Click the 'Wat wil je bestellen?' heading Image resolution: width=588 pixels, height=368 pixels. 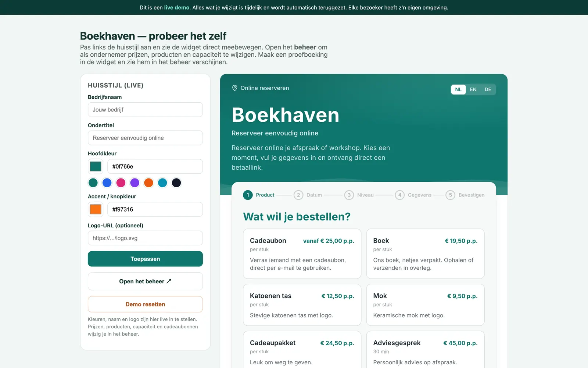coord(297,217)
